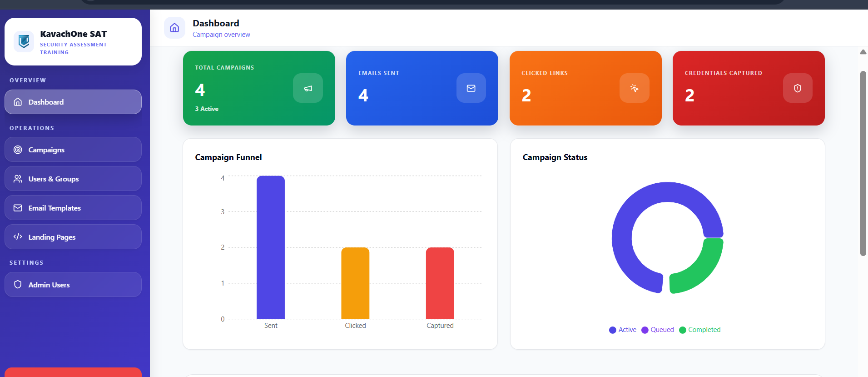Open Users & Groups from the sidebar
Viewport: 868px width, 377px height.
(x=73, y=179)
